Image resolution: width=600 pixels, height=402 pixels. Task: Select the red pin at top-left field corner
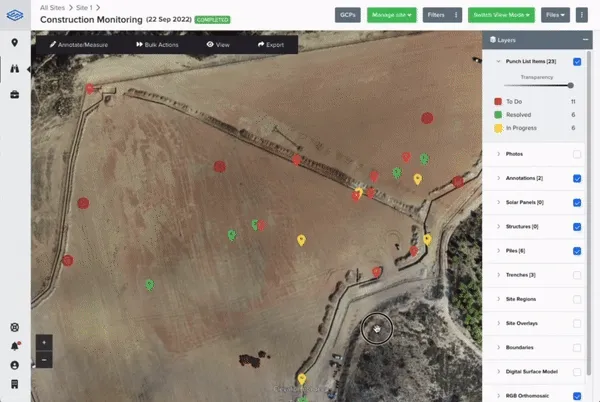tap(90, 89)
